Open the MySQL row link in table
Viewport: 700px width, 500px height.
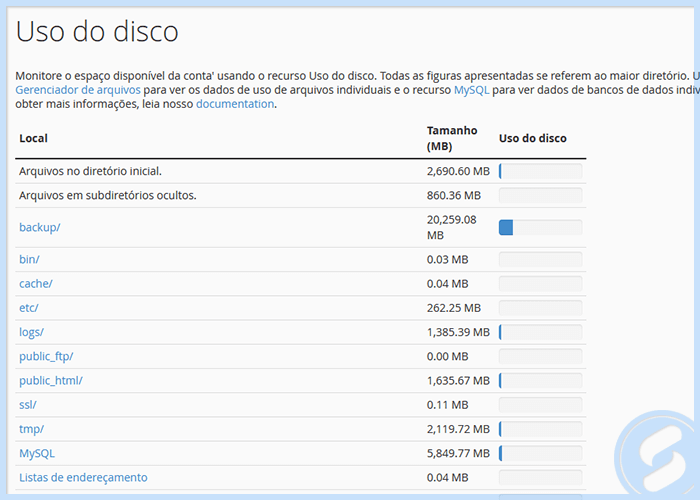37,453
